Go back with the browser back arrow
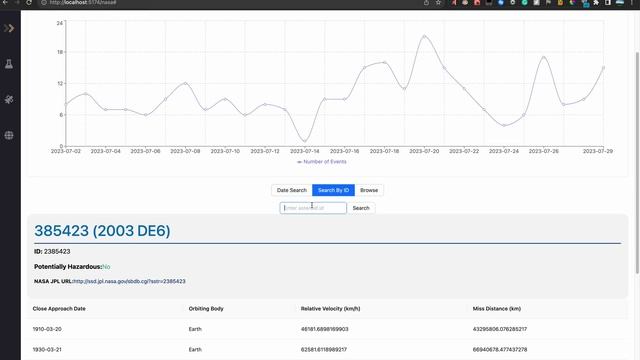 (5, 2)
